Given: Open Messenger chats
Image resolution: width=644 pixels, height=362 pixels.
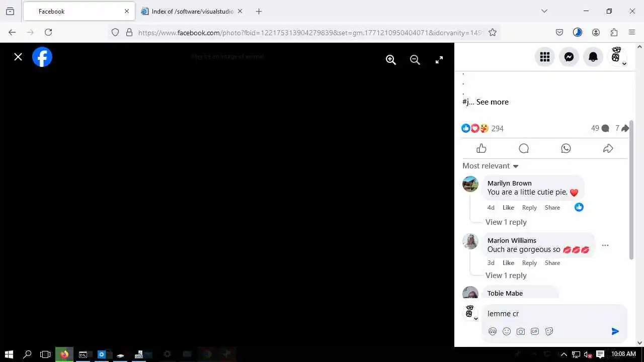Looking at the screenshot, I should (x=569, y=57).
